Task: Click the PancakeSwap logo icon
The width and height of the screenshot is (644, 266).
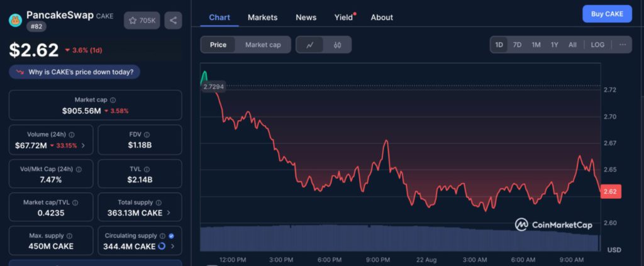Action: [15, 20]
